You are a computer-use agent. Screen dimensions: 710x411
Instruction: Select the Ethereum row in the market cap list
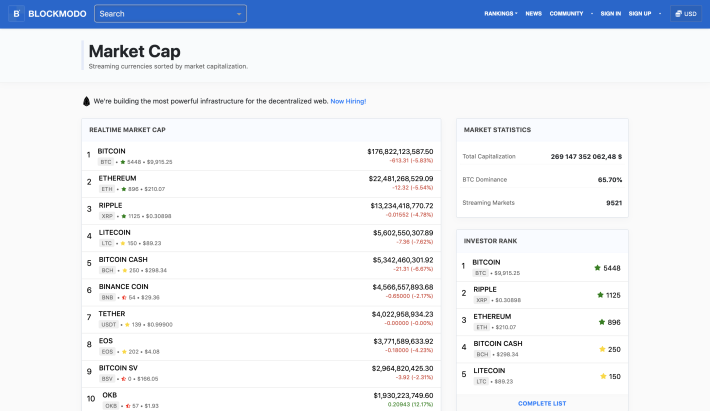click(x=261, y=184)
